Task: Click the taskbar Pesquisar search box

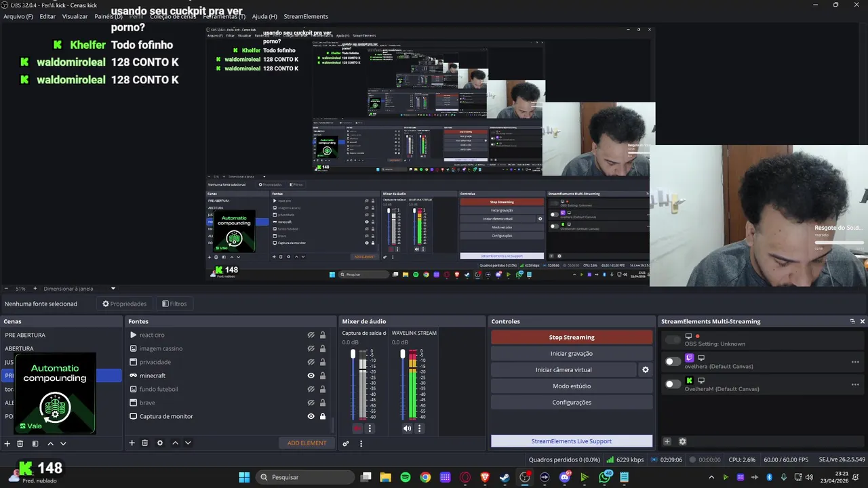Action: point(305,477)
